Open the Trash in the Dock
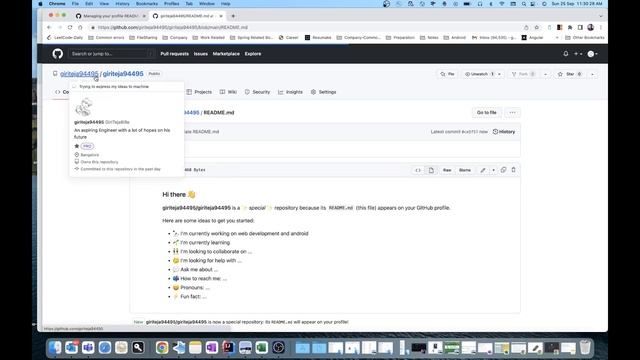 [x=585, y=347]
